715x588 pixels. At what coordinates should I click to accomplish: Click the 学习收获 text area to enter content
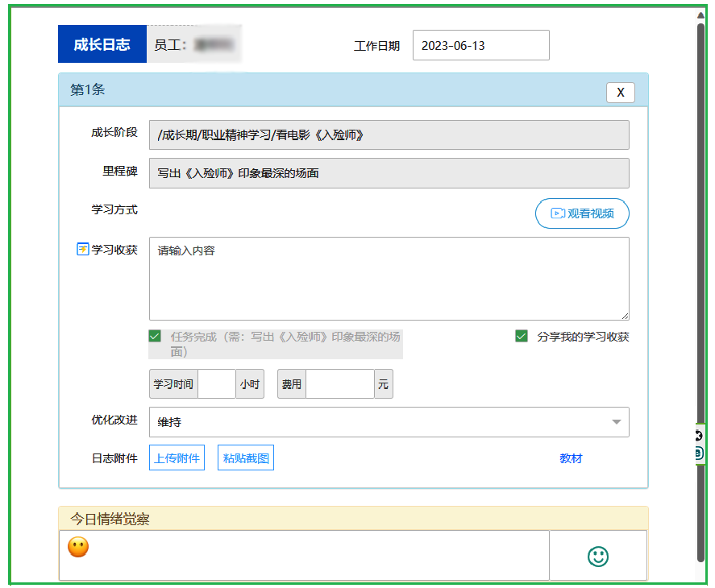coord(389,278)
